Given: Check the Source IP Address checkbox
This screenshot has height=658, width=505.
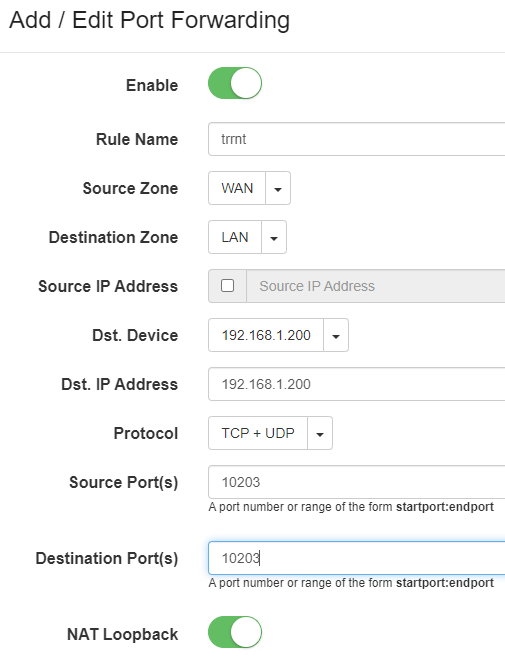Looking at the screenshot, I should (x=228, y=286).
